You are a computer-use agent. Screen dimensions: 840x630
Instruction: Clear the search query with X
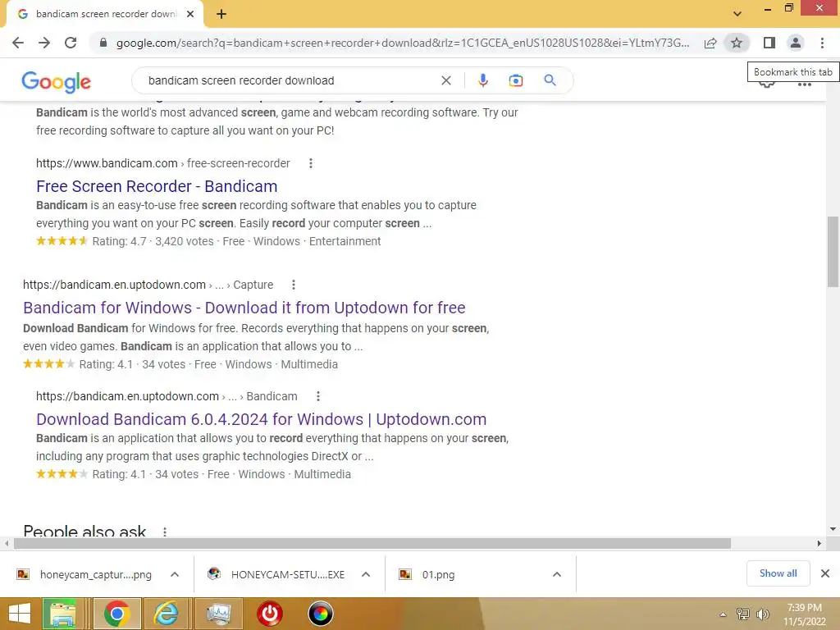coord(445,80)
